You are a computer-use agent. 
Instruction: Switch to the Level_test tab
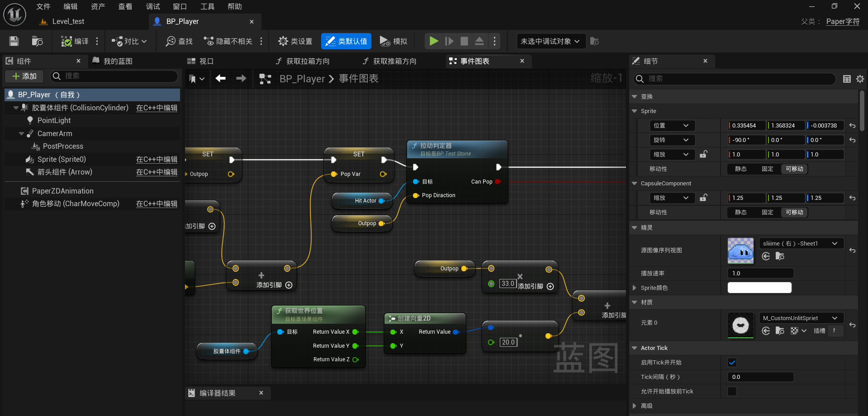click(68, 21)
